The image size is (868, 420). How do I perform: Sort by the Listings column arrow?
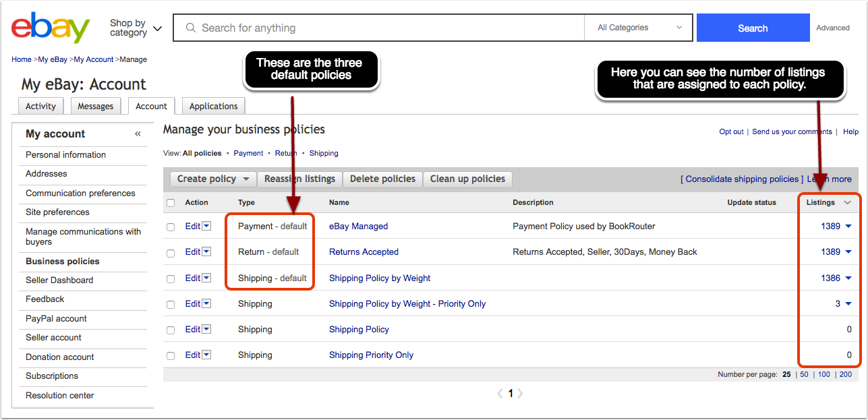point(848,203)
